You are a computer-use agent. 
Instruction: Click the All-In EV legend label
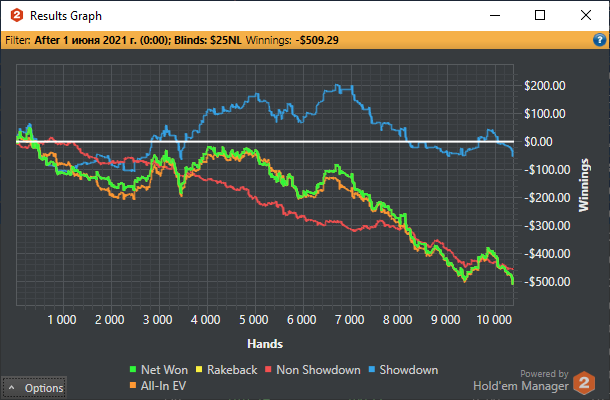coord(163,386)
